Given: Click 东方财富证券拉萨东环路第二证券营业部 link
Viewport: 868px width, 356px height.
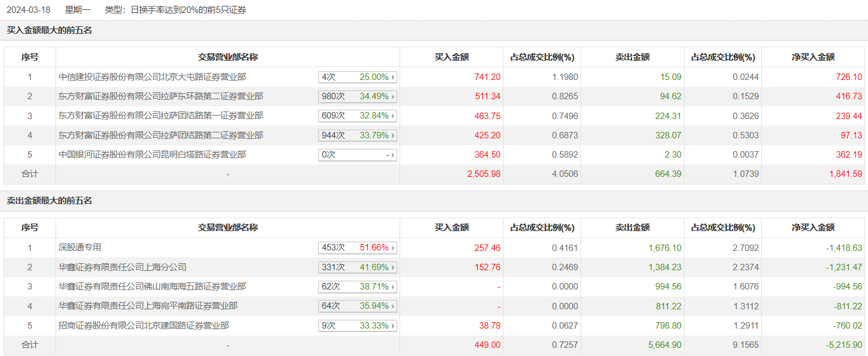Looking at the screenshot, I should (161, 96).
